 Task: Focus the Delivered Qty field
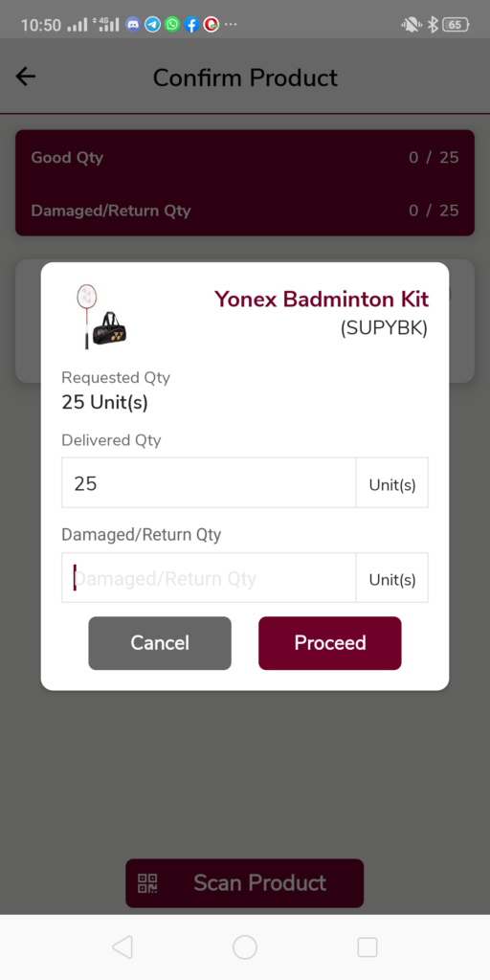(209, 483)
